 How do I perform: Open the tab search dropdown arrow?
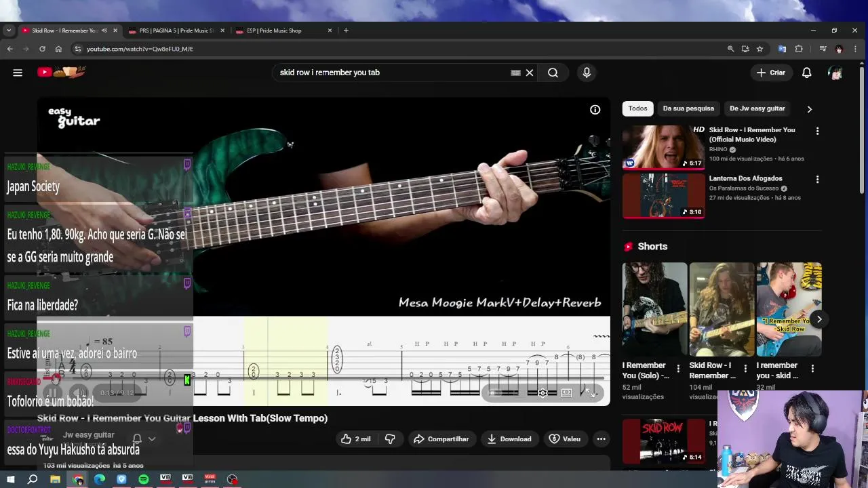[x=9, y=30]
